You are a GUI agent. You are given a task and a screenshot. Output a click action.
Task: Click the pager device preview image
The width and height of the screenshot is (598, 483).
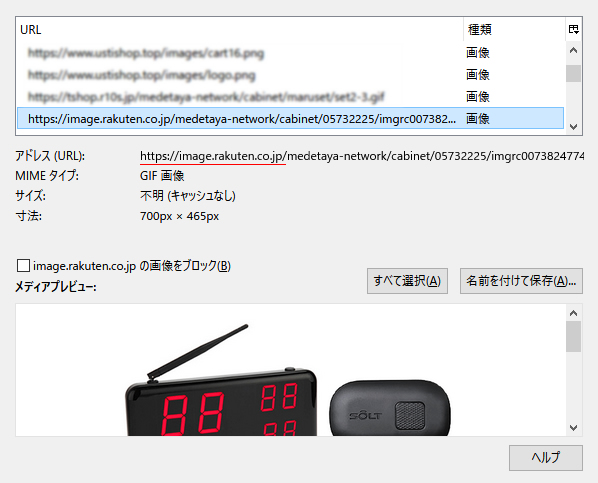288,380
